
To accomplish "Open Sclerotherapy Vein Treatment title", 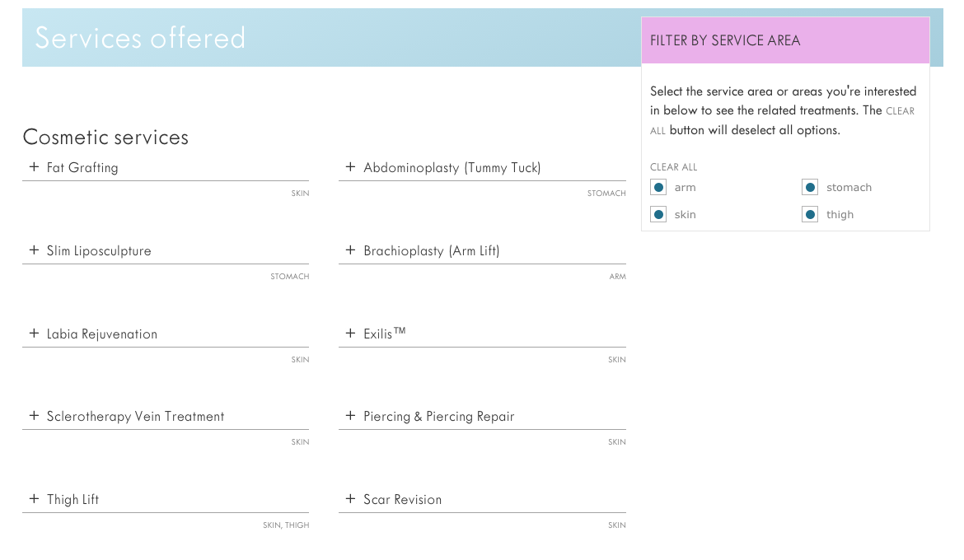I will (x=135, y=416).
